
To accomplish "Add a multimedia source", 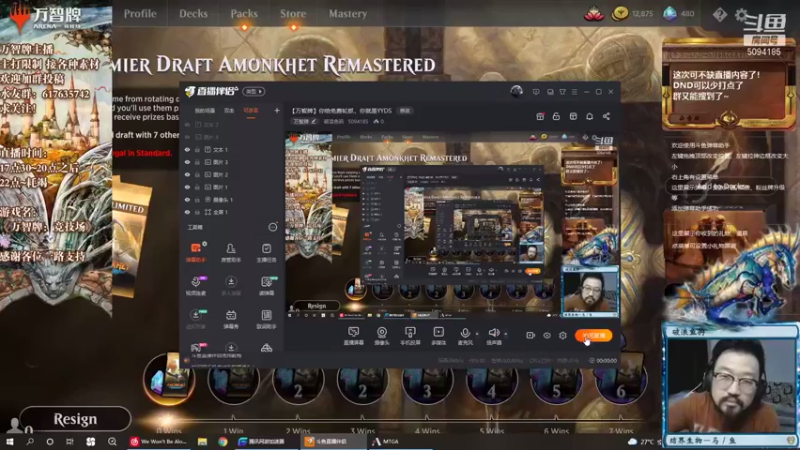I will (438, 336).
